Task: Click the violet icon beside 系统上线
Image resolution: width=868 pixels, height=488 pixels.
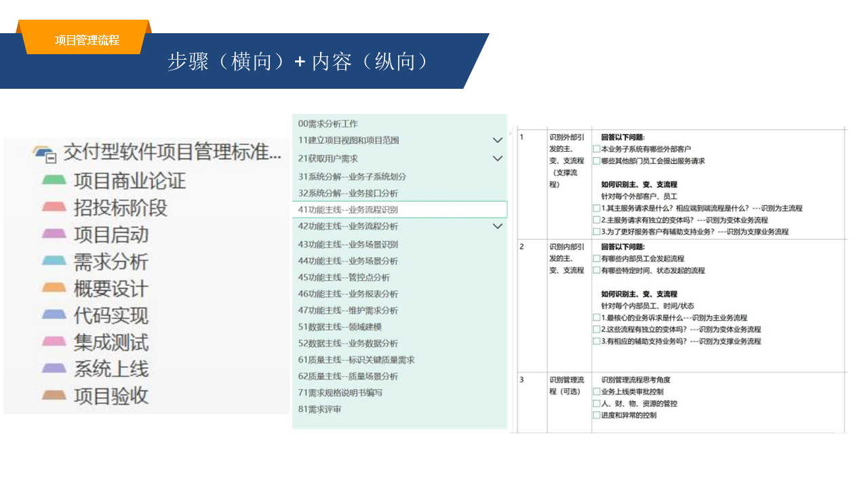Action: (54, 369)
